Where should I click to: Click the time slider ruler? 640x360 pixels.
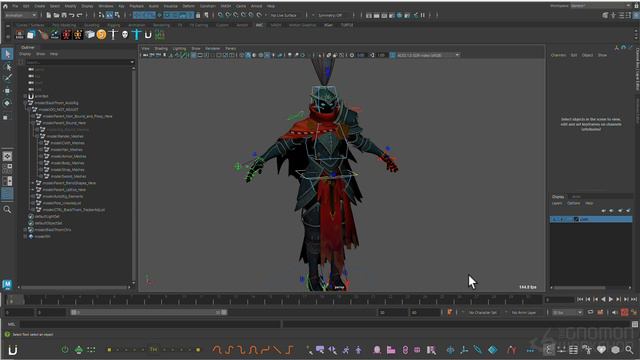(274, 300)
